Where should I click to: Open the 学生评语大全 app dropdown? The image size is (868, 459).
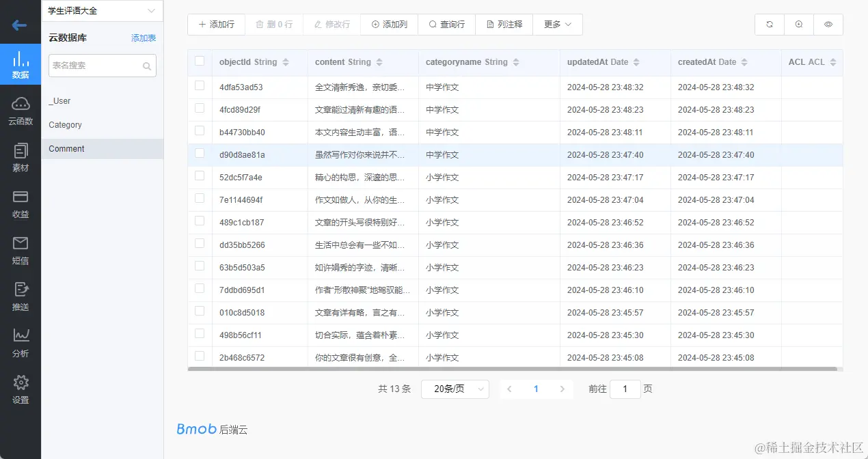[x=103, y=11]
